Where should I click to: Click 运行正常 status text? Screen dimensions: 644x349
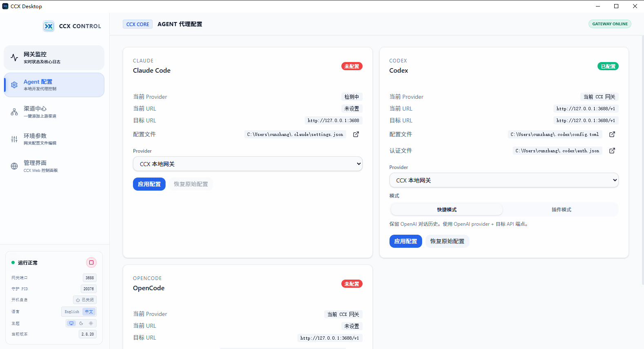(x=28, y=263)
